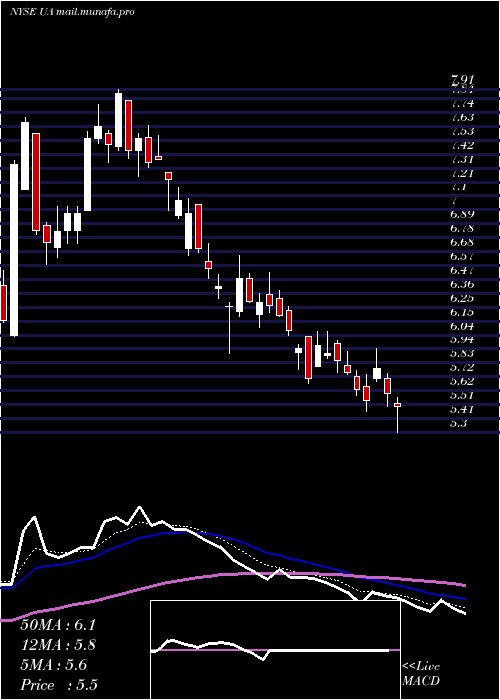This screenshot has width=500, height=700.
Task: Click the MACD inset chart box
Action: (x=275, y=650)
